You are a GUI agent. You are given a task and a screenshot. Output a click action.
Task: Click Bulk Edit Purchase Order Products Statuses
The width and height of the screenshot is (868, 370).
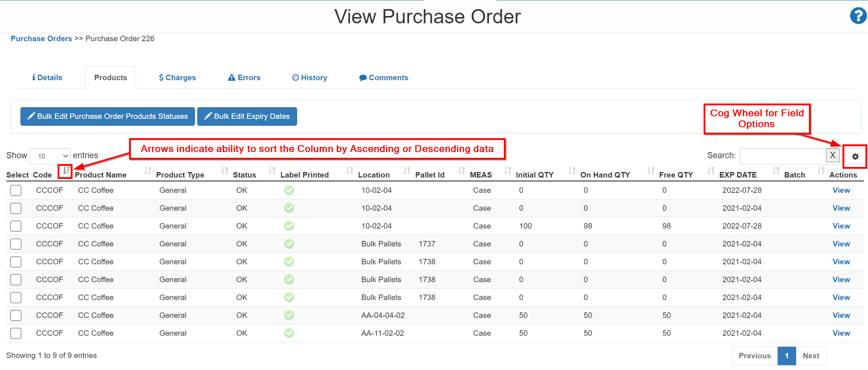(108, 116)
